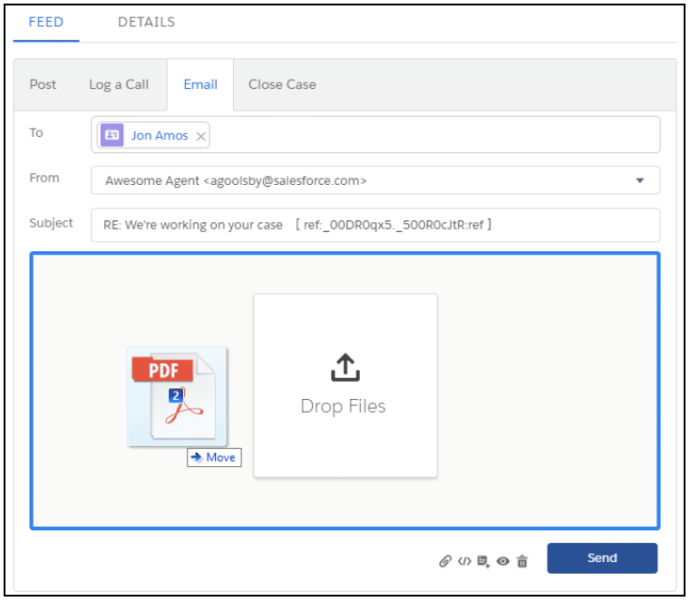Click the Subject input field
This screenshot has width=700, height=602.
375,225
